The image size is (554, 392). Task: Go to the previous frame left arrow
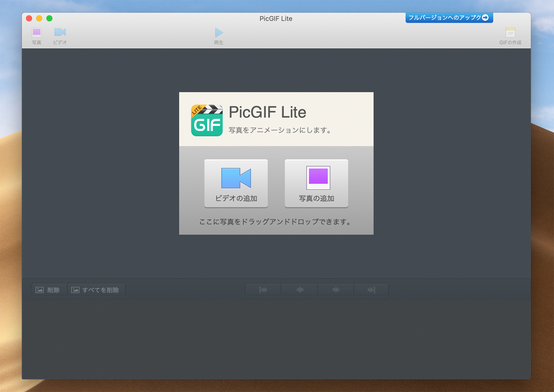coord(299,290)
